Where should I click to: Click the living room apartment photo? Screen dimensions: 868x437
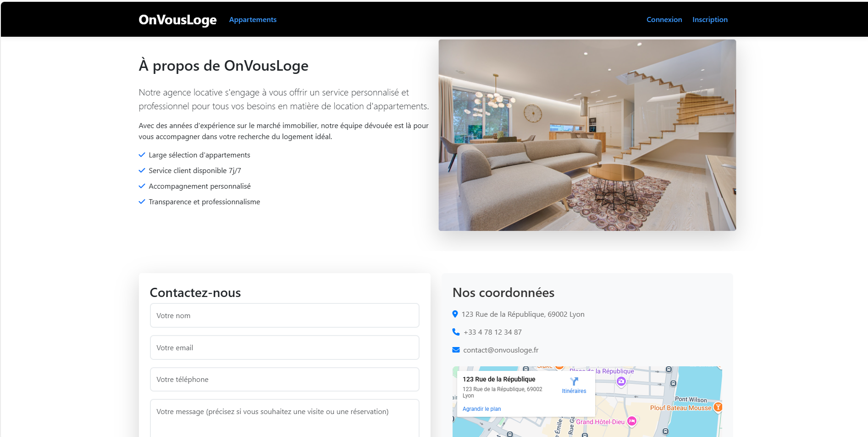point(587,135)
